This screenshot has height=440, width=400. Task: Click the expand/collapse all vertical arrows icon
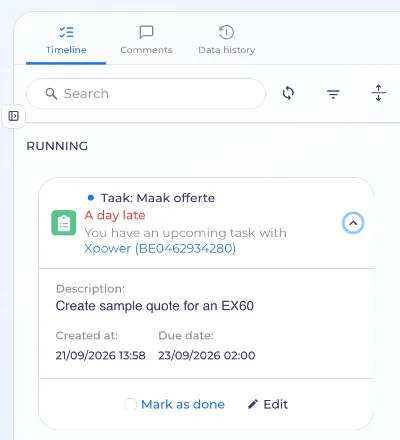point(378,93)
